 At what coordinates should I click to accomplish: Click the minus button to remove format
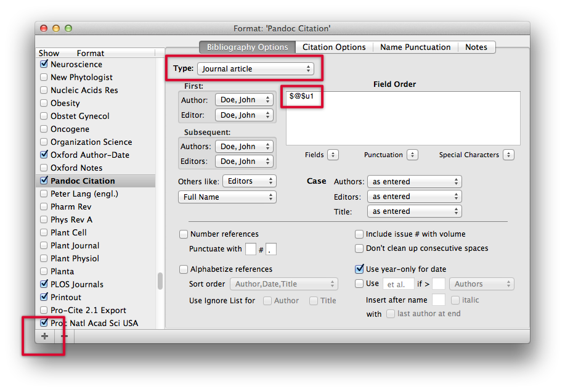coord(64,336)
